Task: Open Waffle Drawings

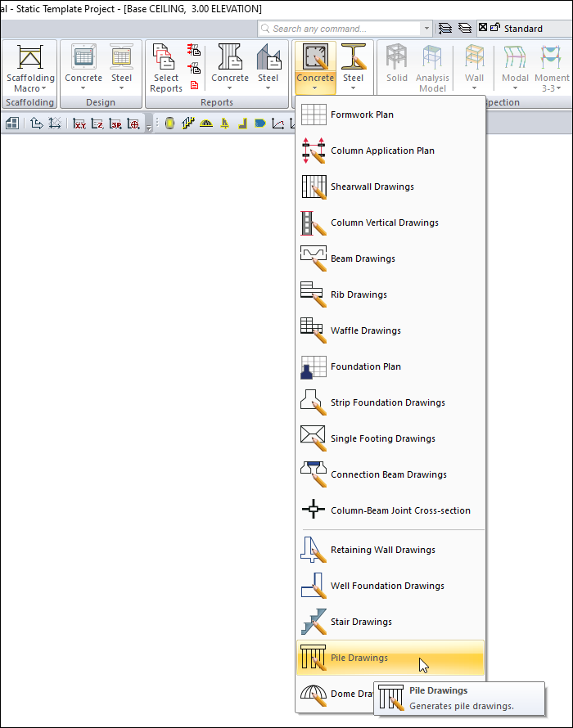Action: pyautogui.click(x=390, y=330)
